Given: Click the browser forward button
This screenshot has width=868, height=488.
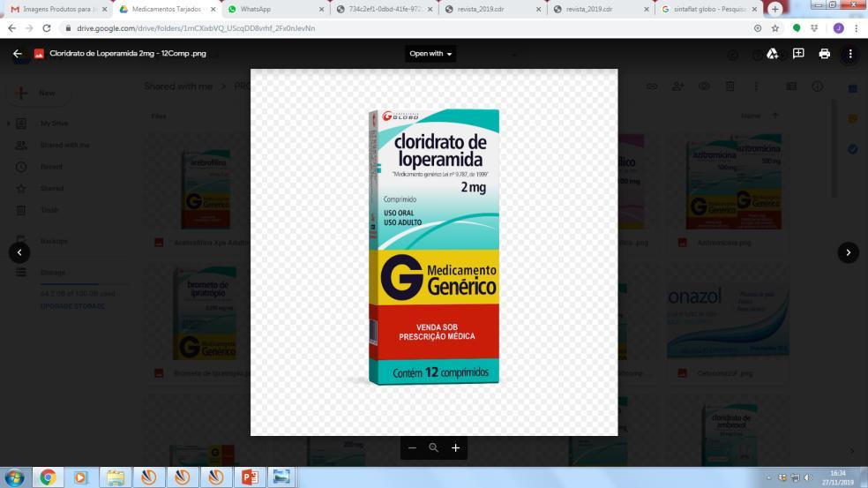Looking at the screenshot, I should pos(29,28).
